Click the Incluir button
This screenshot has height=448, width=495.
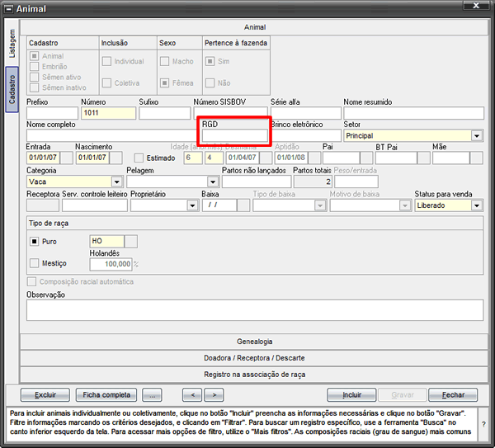pyautogui.click(x=351, y=394)
